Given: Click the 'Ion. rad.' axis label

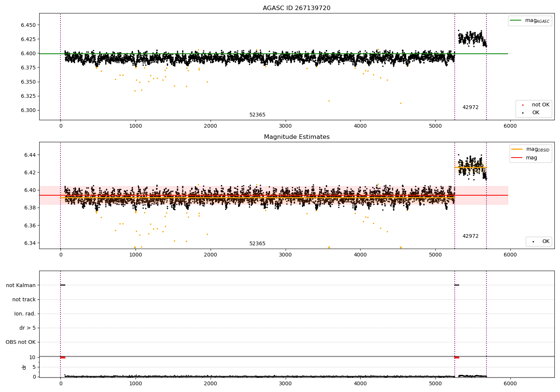Looking at the screenshot, I should (25, 314).
